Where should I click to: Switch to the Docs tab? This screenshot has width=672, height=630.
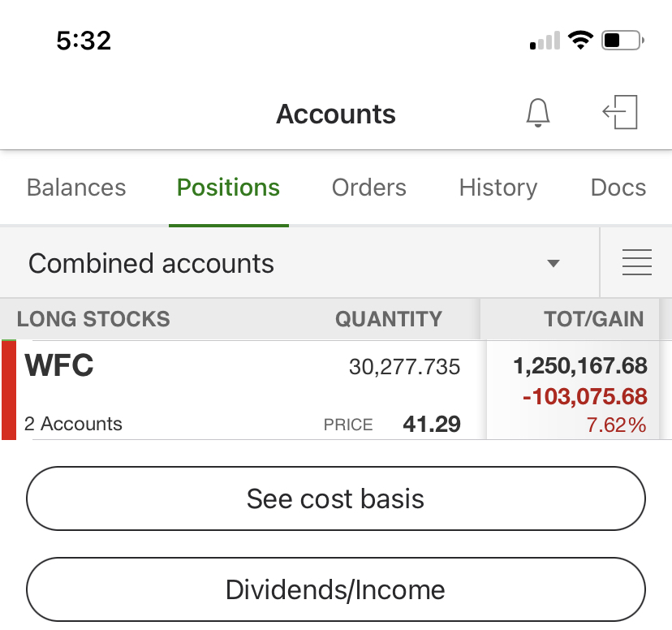618,188
